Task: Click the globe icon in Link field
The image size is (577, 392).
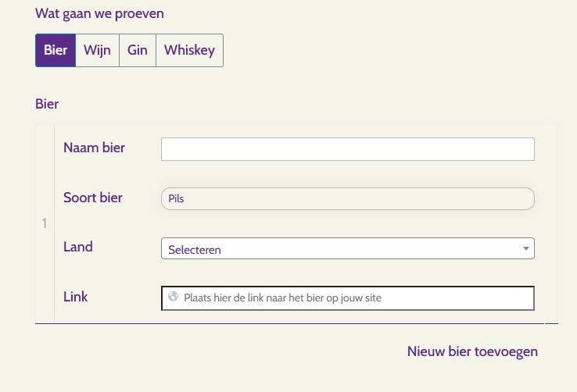Action: [x=173, y=297]
